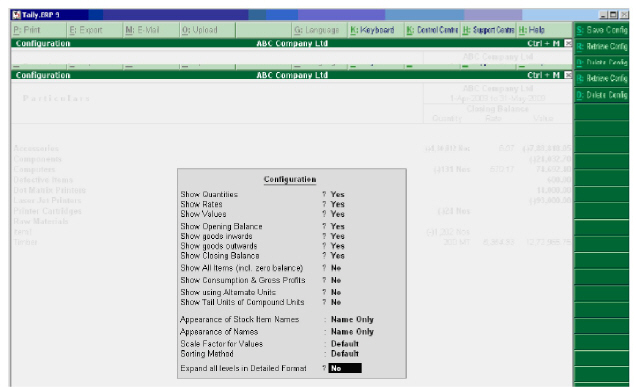Click the Show Rates label
Viewport: 637px width, 387px height.
point(202,204)
